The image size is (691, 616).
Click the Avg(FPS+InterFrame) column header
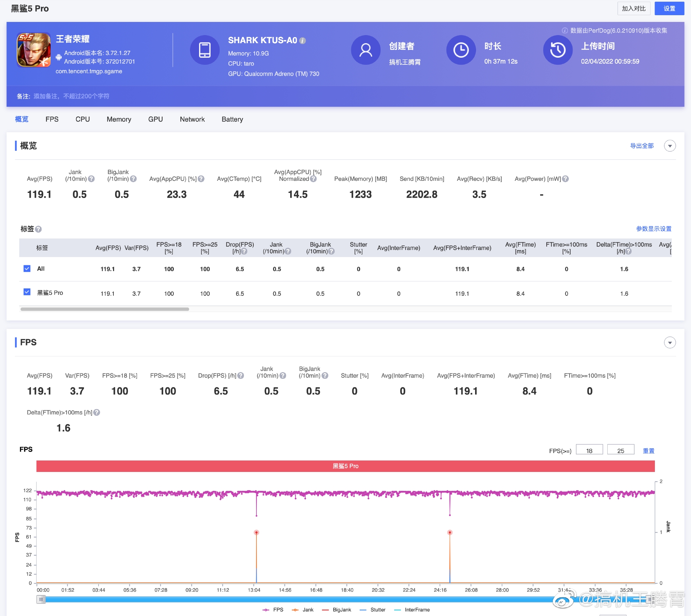coord(462,248)
